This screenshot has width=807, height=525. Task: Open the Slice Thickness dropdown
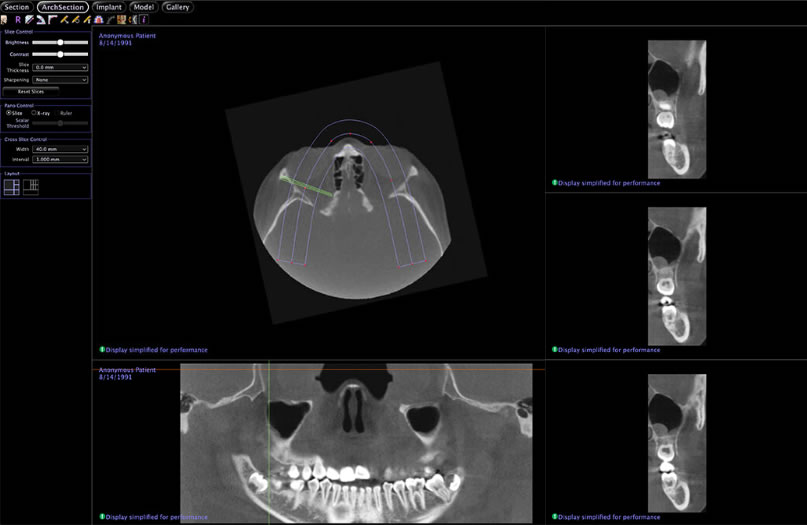[x=60, y=67]
